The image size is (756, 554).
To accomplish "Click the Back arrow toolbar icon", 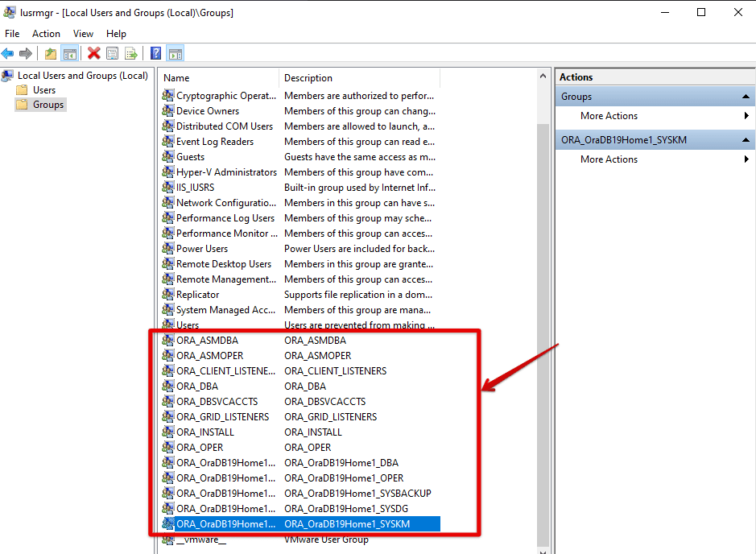I will tap(8, 53).
